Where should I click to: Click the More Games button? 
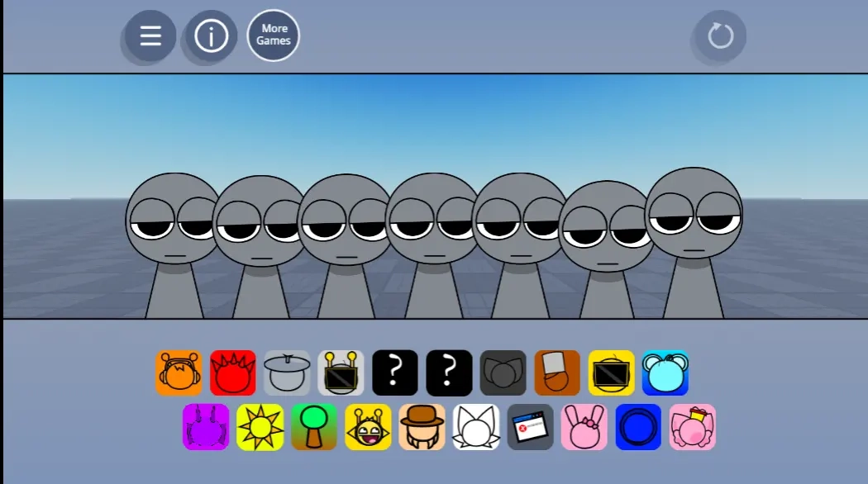click(273, 36)
